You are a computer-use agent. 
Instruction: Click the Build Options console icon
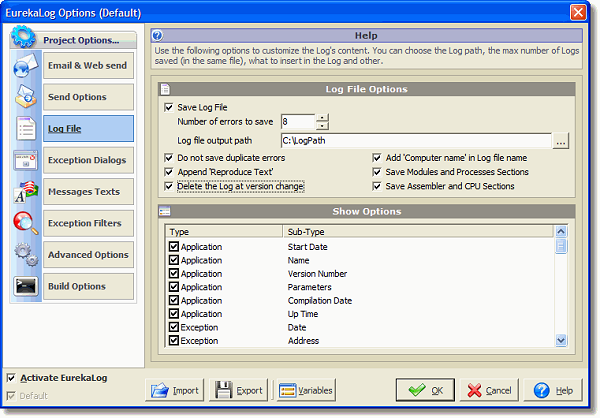click(x=26, y=286)
